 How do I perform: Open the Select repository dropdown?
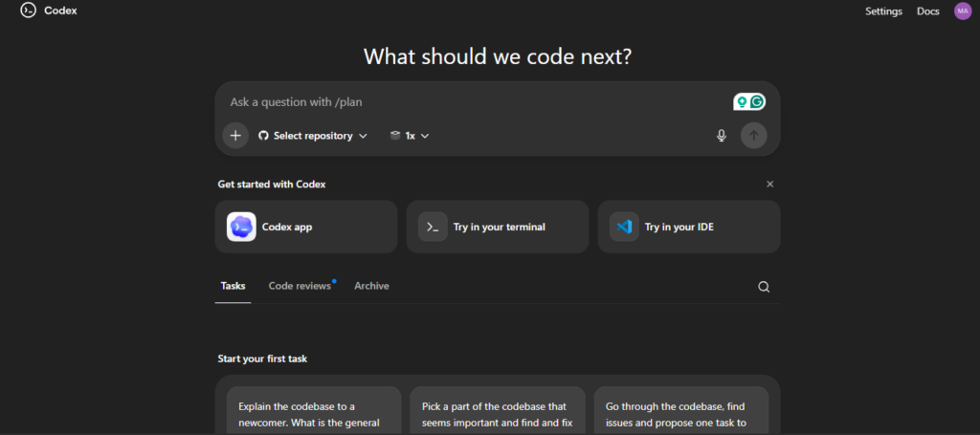point(313,136)
